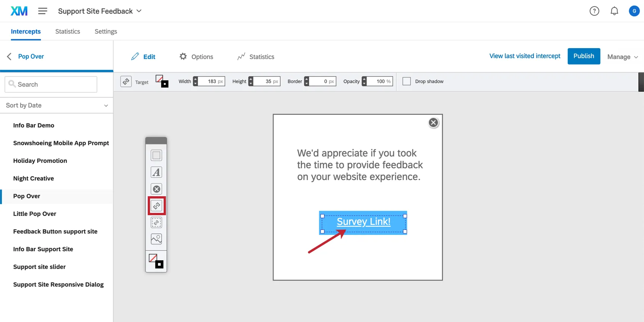Add a close button element from palette

[x=156, y=189]
